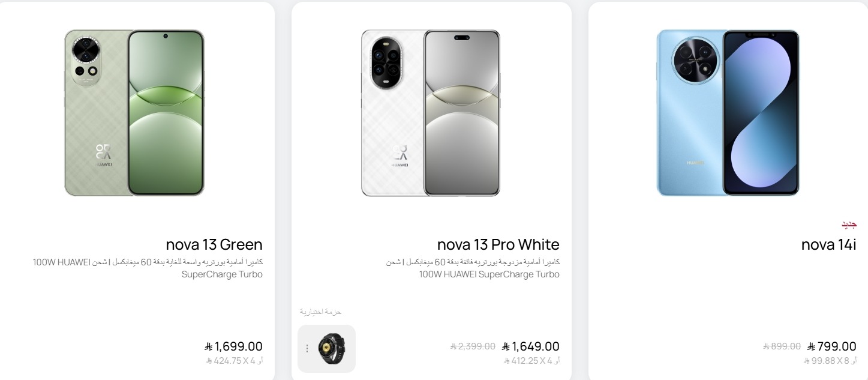The width and height of the screenshot is (868, 380).
Task: Click the nova 13 Pro White description text
Action: (x=473, y=268)
